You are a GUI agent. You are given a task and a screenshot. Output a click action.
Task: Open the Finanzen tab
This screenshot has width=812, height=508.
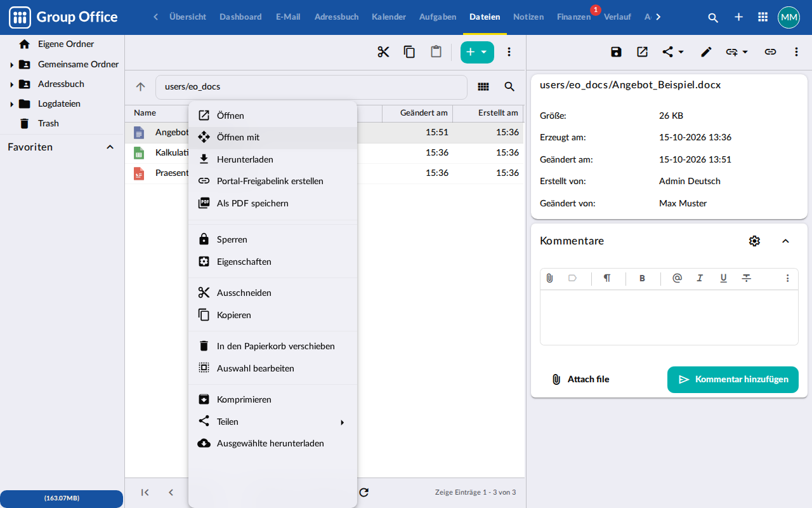[x=574, y=17]
